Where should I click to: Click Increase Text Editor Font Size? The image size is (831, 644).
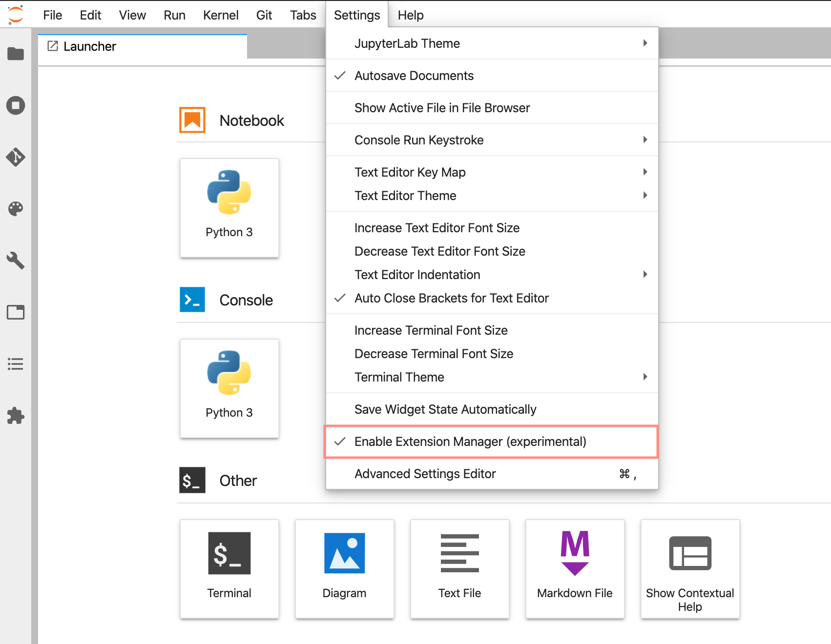492,228
